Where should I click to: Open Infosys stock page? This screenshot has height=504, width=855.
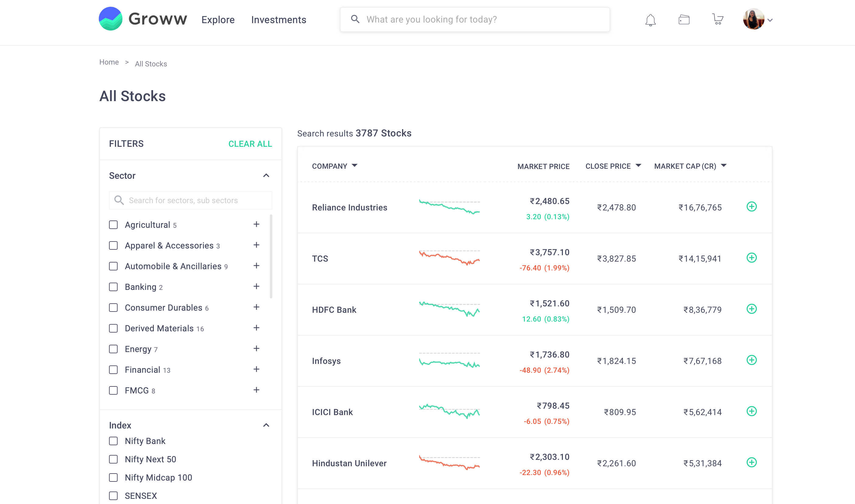[326, 361]
